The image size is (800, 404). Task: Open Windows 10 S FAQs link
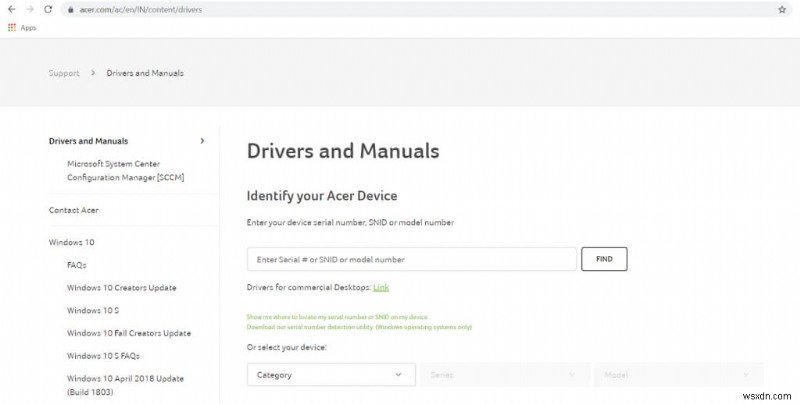[103, 356]
